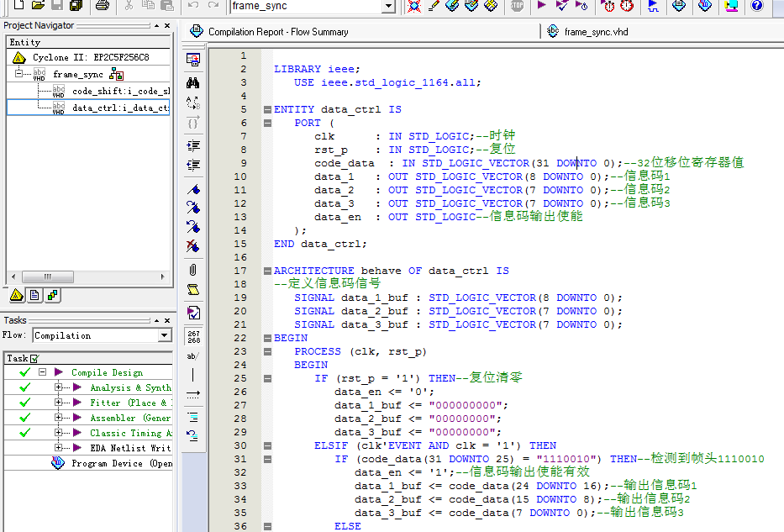Toggle the Task column header checkbox icon
Viewport: 784px width, 532px height.
[34, 358]
